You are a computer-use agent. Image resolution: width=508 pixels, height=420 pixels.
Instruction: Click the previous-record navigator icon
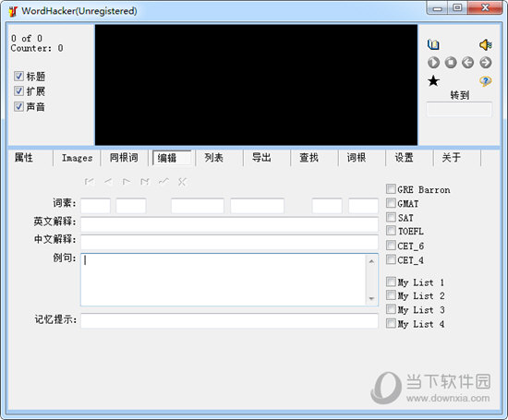(108, 182)
